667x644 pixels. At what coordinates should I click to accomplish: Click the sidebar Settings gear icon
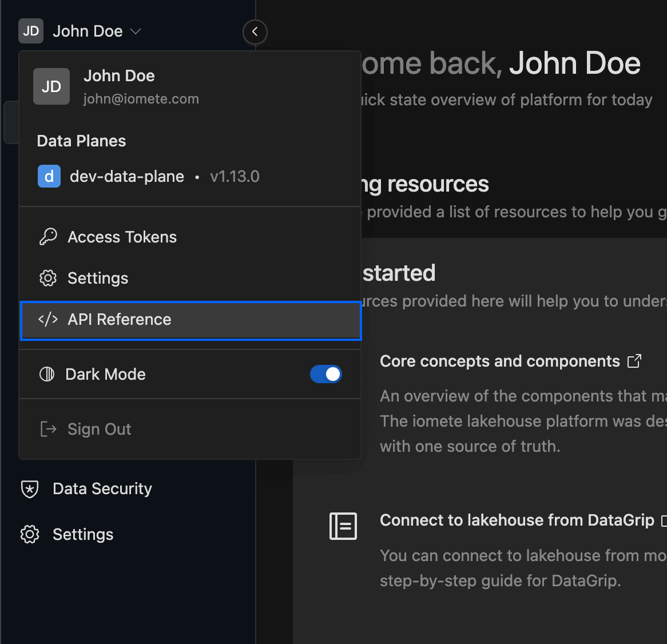tap(30, 534)
